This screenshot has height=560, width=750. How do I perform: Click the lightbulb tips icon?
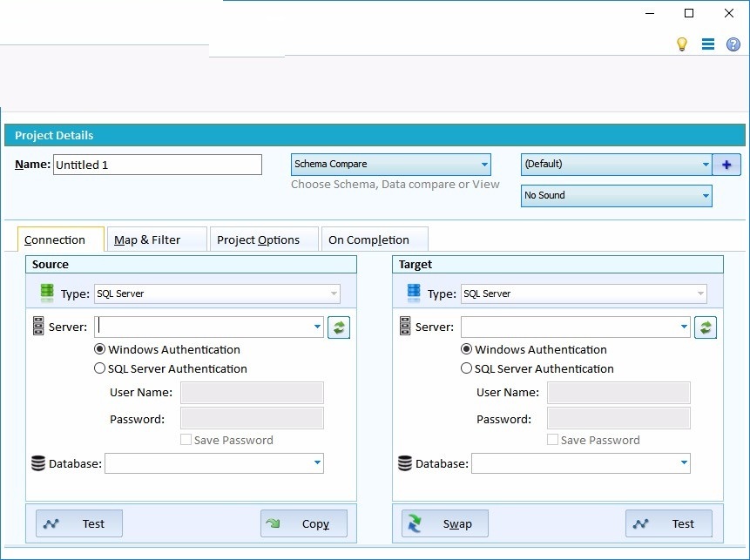tap(682, 44)
